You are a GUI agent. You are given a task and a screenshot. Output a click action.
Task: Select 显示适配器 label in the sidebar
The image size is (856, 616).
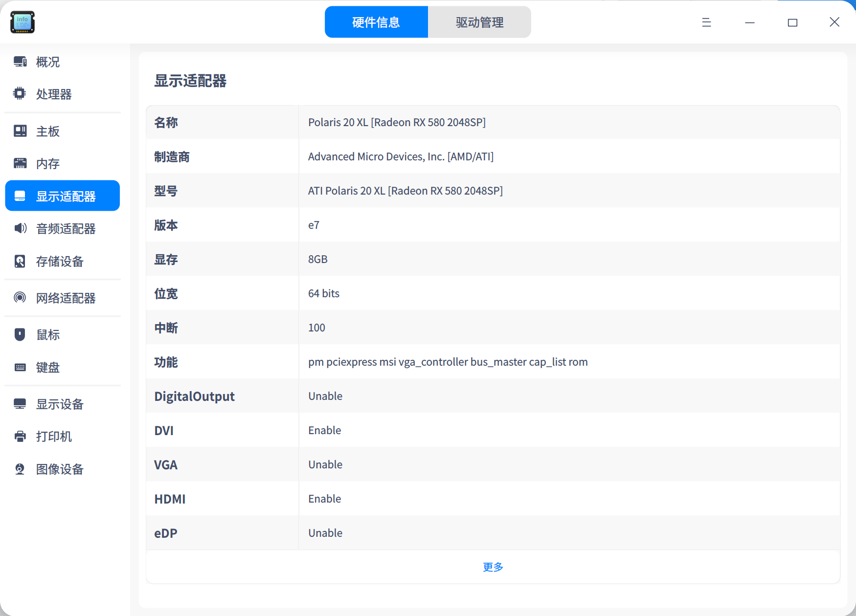coord(66,197)
